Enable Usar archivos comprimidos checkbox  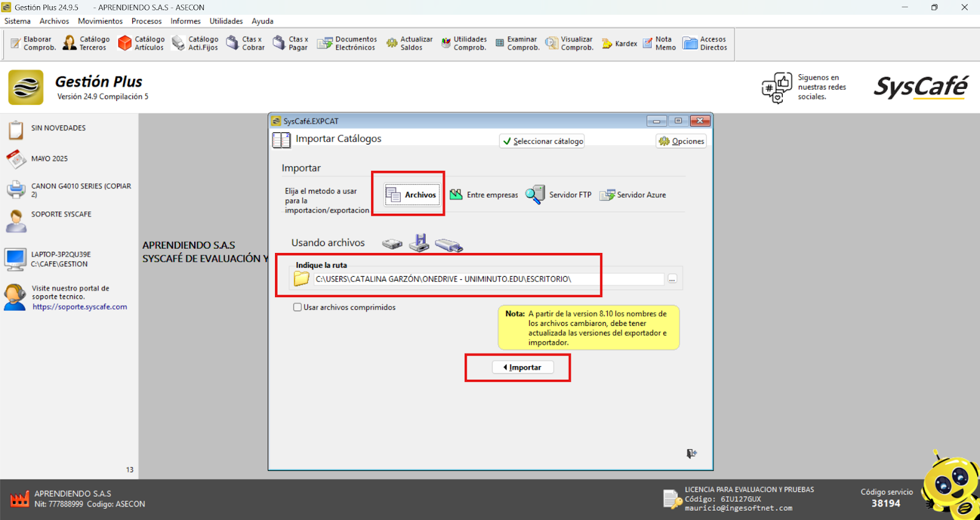coord(298,307)
